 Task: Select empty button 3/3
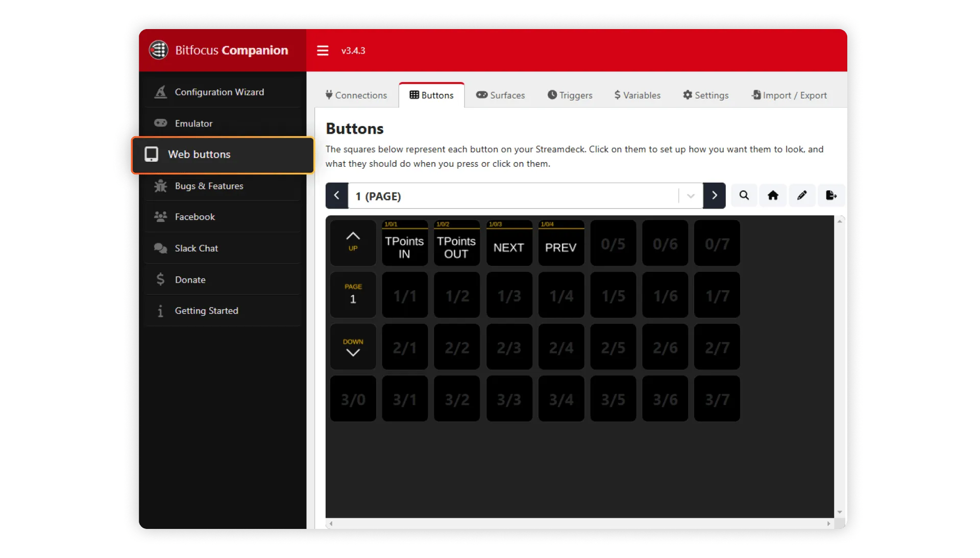click(509, 399)
